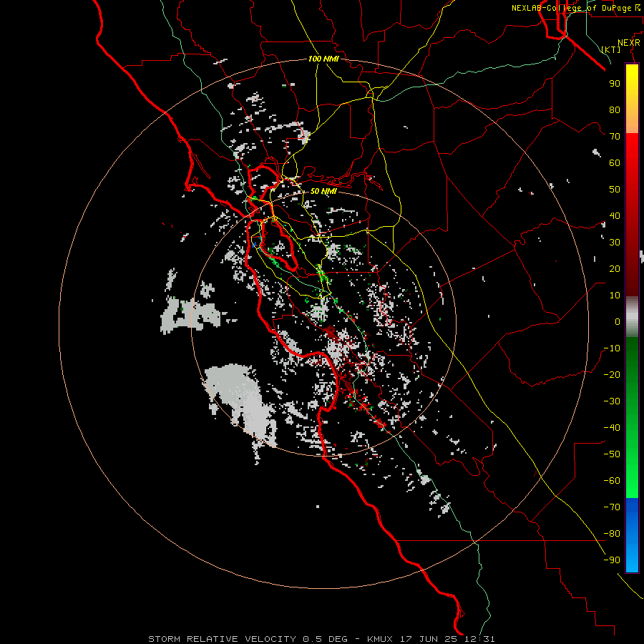Click the NEXR label above the scale

629,43
